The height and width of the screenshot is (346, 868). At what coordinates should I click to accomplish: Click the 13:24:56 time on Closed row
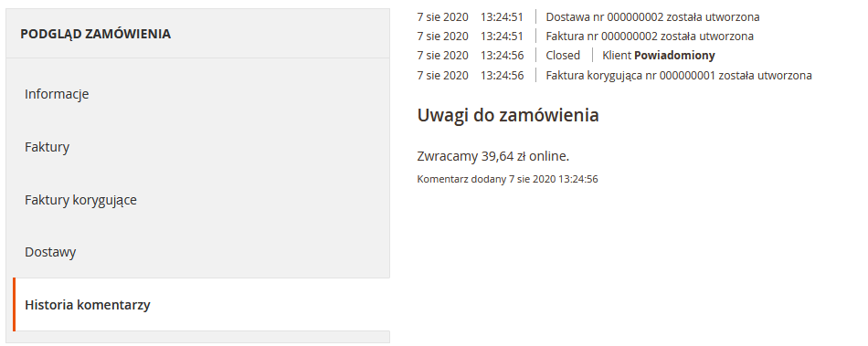pyautogui.click(x=502, y=56)
